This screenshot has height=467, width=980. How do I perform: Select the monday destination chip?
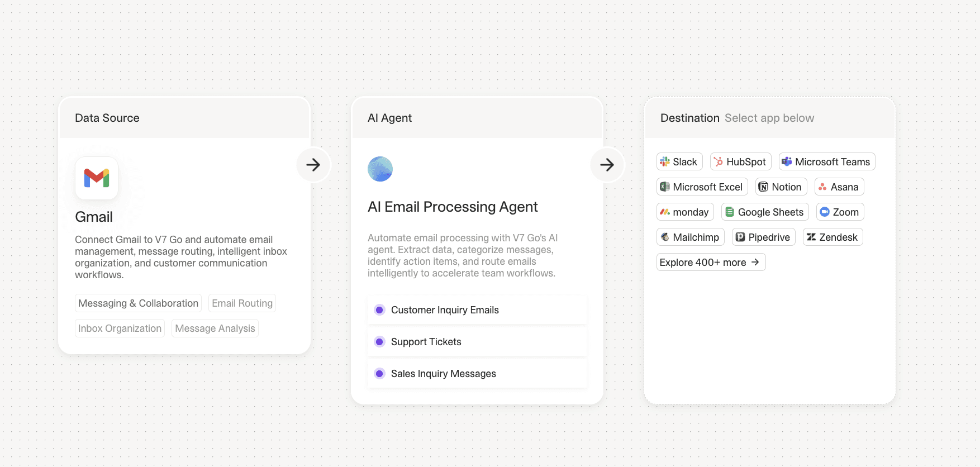coord(685,212)
